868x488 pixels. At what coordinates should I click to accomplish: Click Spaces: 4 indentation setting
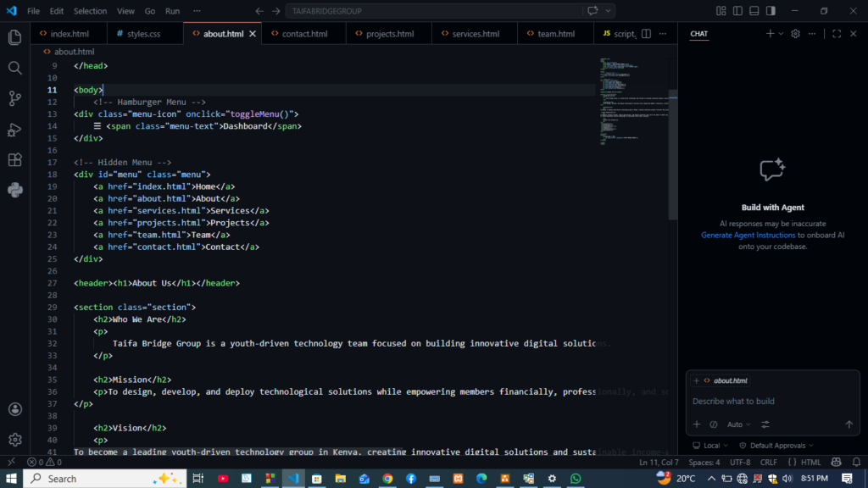coord(704,462)
